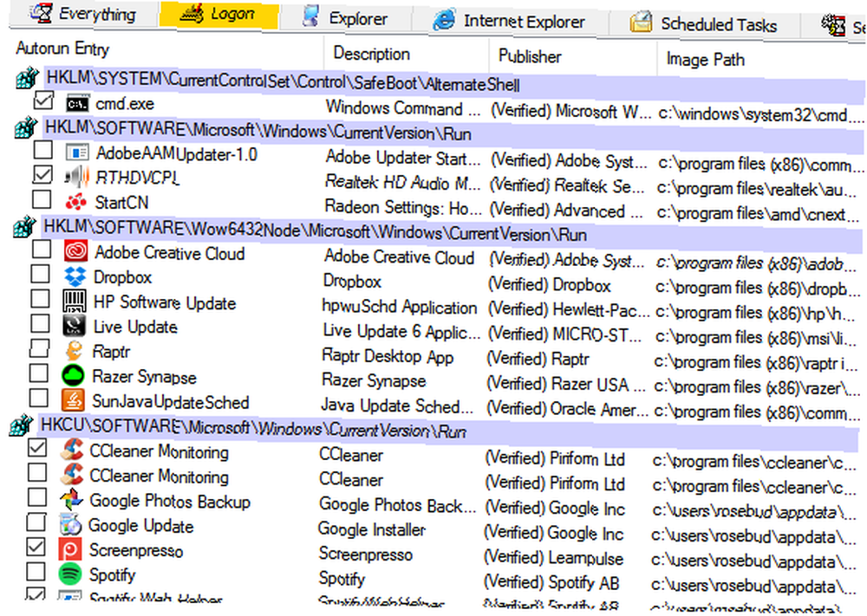The height and width of the screenshot is (616, 867).
Task: Enable the Razer Synapse checkbox
Action: point(39,373)
